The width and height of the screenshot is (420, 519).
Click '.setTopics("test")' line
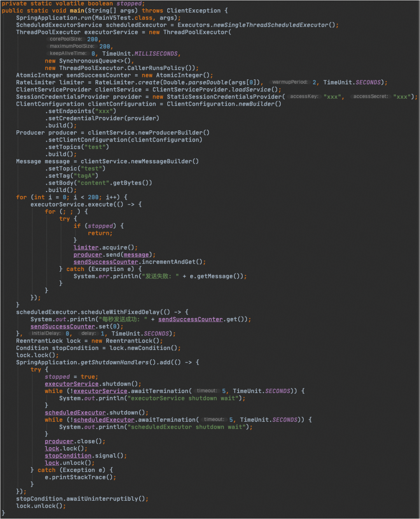77,147
